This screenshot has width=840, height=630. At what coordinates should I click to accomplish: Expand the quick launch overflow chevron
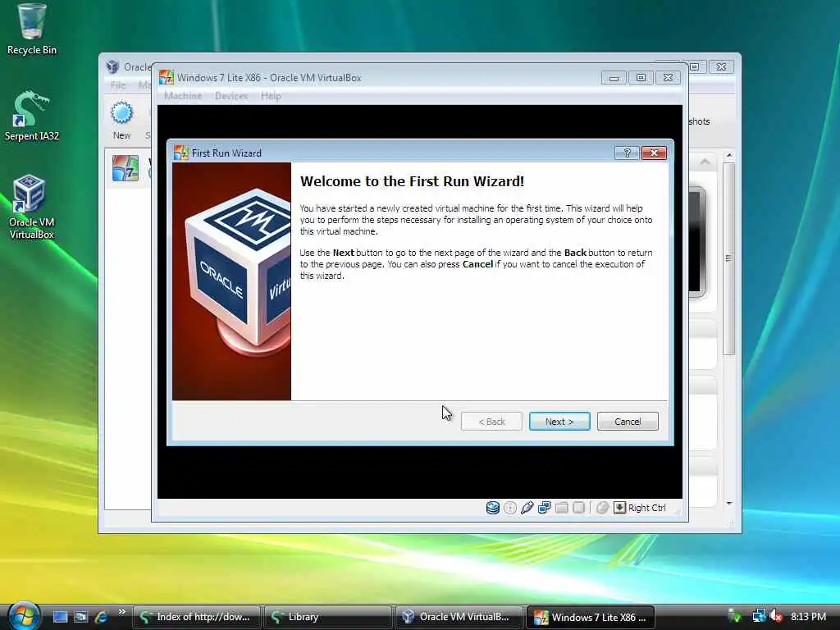click(121, 612)
